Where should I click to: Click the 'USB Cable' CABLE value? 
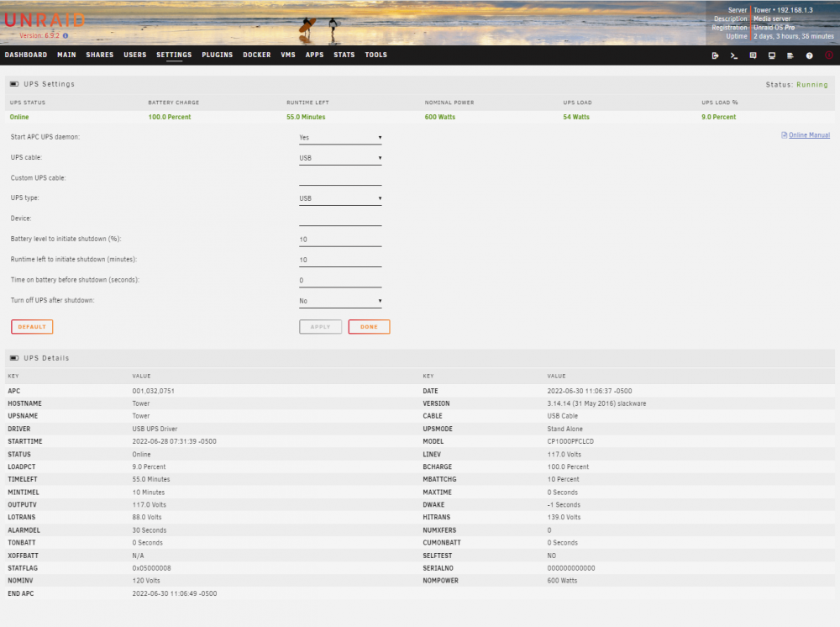(x=563, y=416)
